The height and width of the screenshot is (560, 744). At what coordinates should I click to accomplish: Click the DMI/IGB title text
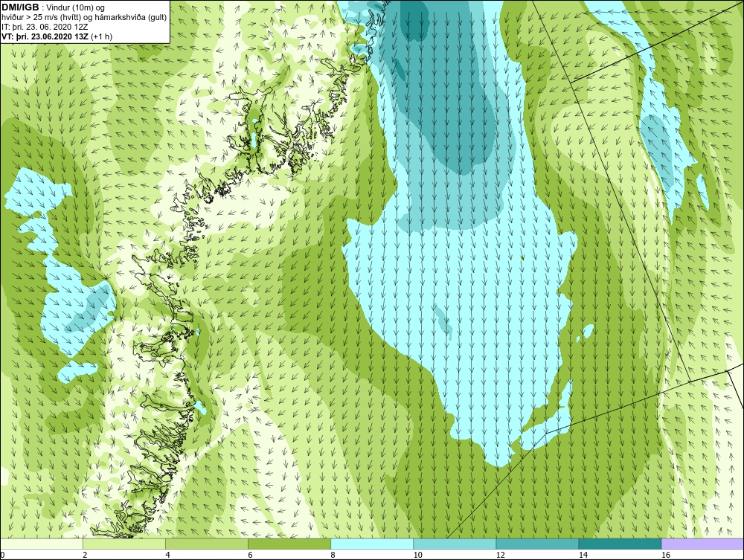point(20,7)
